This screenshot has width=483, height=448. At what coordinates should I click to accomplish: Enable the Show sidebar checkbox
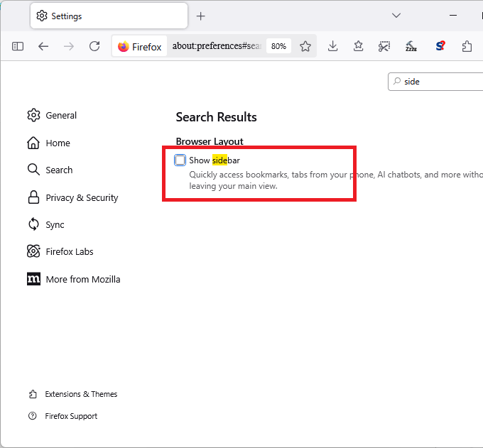180,160
